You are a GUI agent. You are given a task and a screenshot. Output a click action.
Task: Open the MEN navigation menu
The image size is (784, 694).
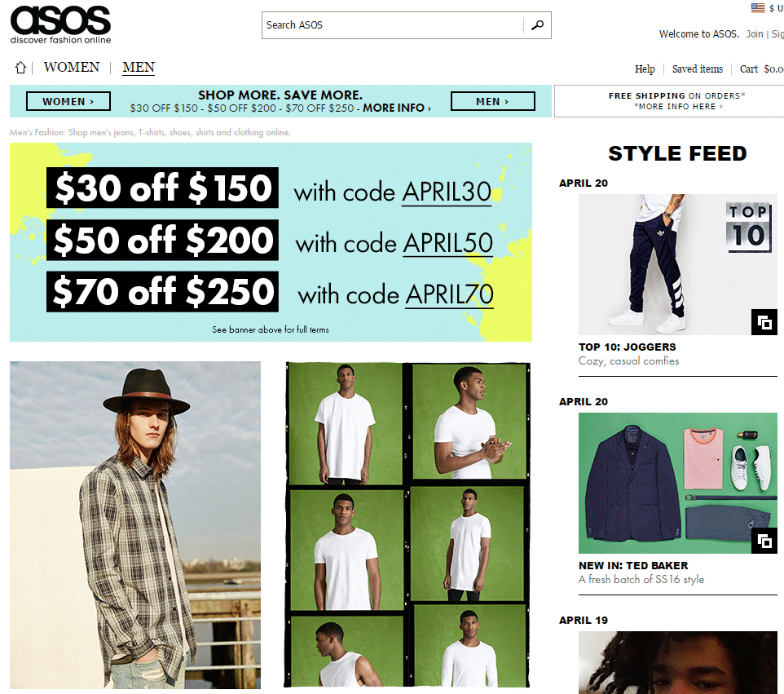[x=139, y=67]
